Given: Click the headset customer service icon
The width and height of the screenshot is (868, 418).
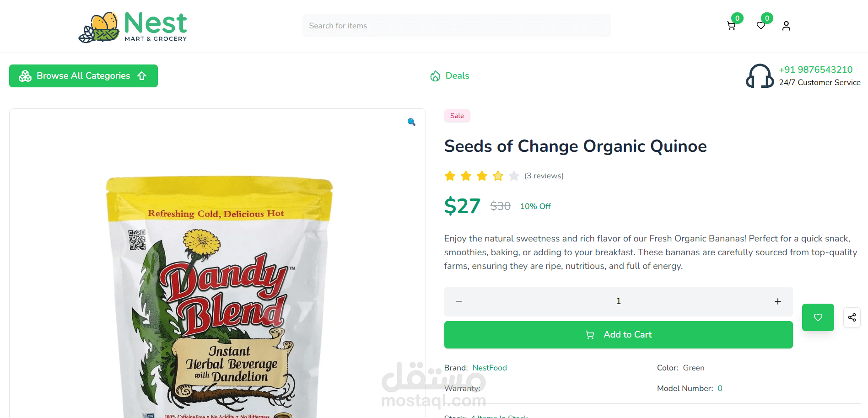Looking at the screenshot, I should [760, 76].
